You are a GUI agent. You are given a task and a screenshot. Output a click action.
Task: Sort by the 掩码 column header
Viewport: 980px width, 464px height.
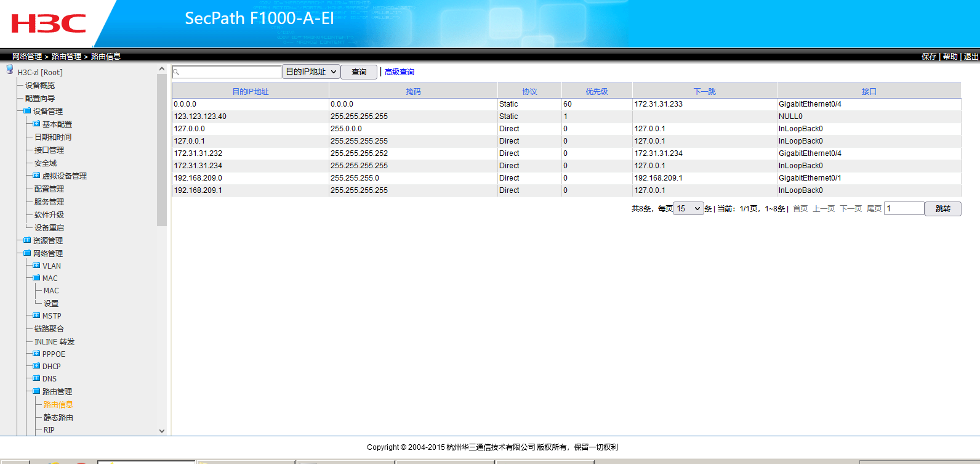point(414,91)
